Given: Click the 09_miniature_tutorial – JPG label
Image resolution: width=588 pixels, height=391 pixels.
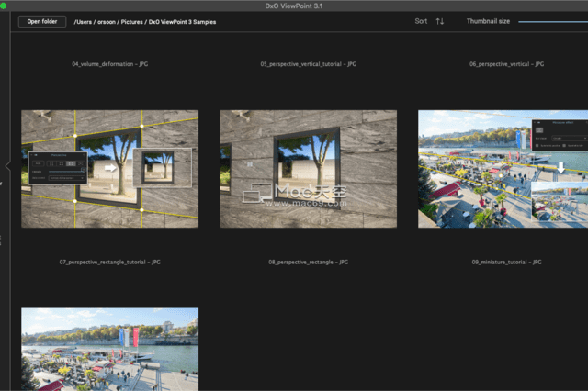Looking at the screenshot, I should pos(506,262).
